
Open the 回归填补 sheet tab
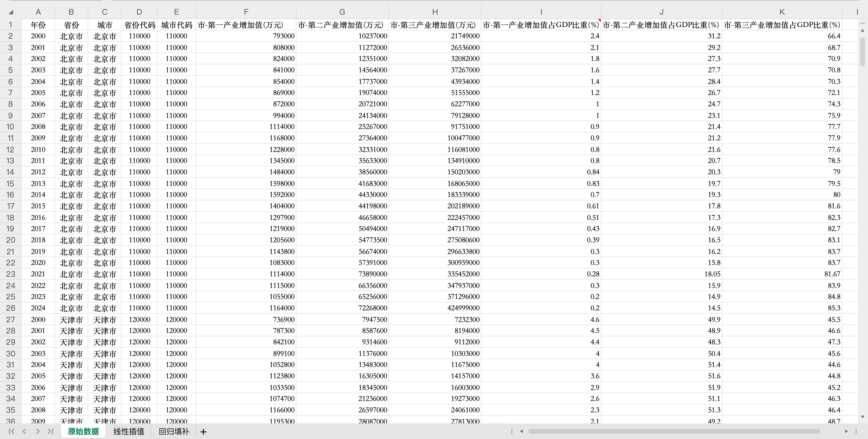point(174,431)
